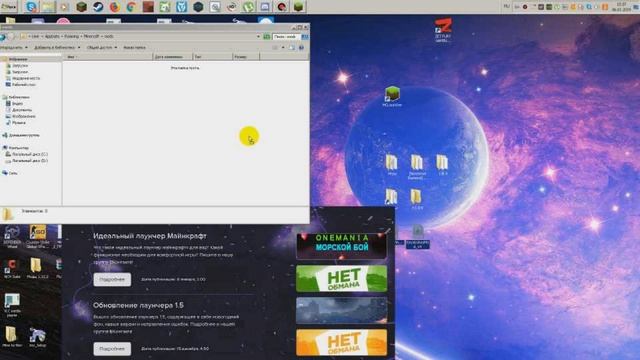
Task: Click the Explorer search box
Action: point(287,36)
